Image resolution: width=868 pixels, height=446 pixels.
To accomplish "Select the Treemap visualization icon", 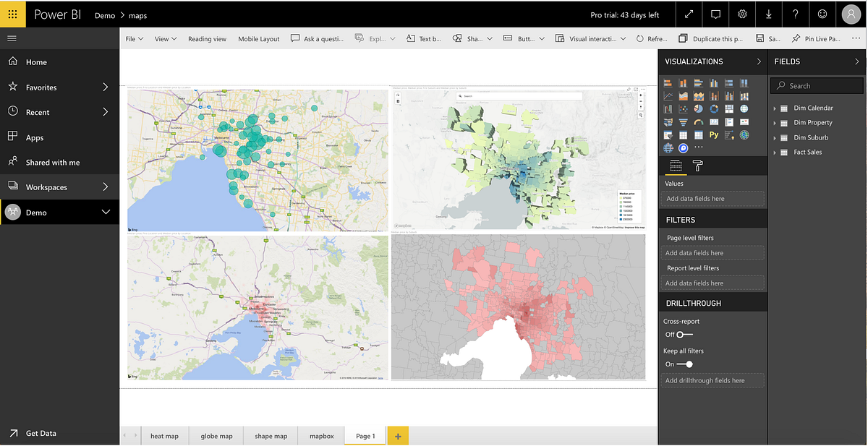I will coord(729,108).
